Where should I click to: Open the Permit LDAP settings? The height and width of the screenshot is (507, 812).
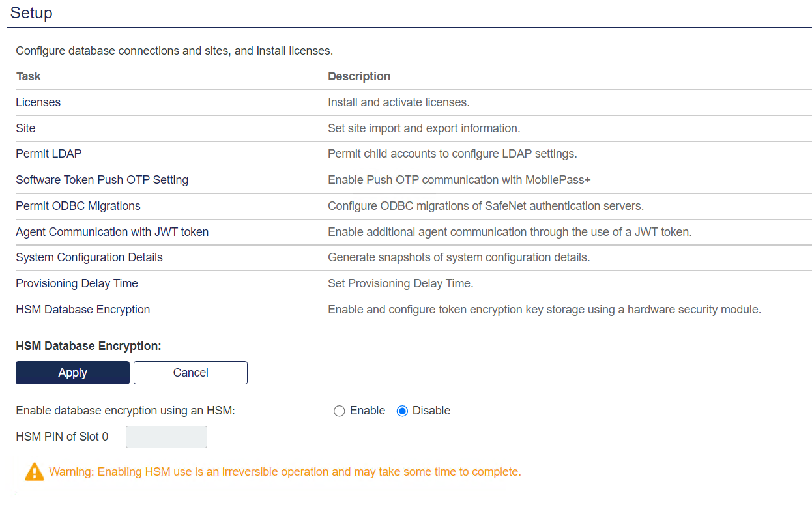tap(48, 154)
